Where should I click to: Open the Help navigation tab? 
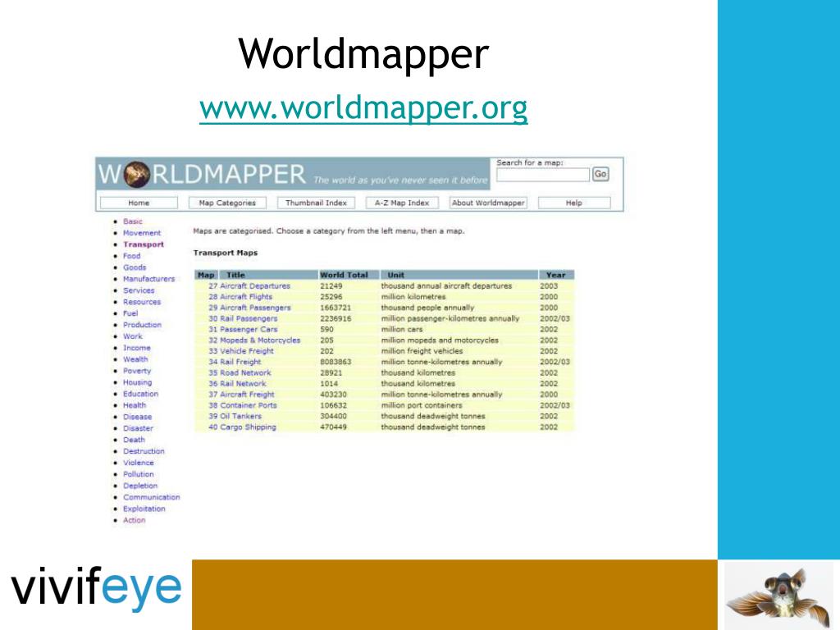(x=573, y=203)
